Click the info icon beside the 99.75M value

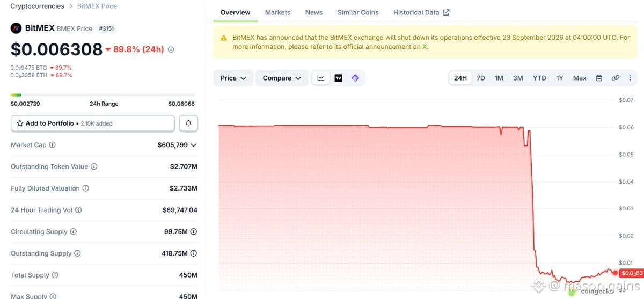tap(193, 232)
